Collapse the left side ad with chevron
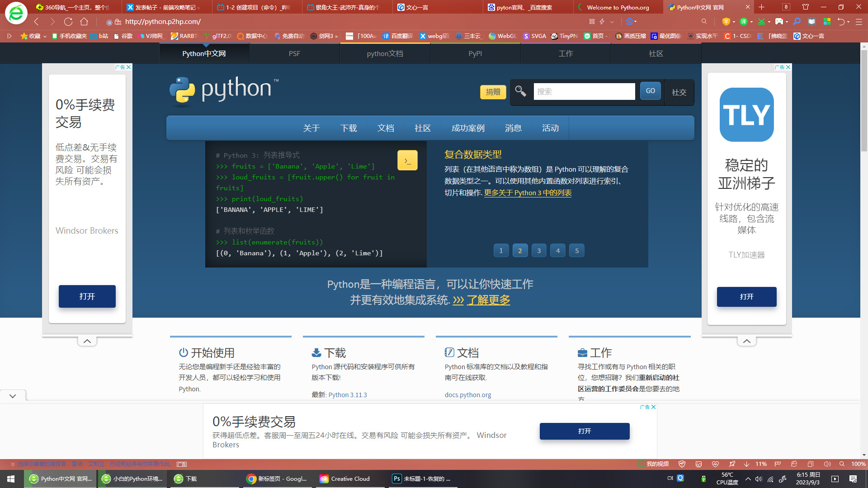Viewport: 868px width, 488px height. coord(87,341)
